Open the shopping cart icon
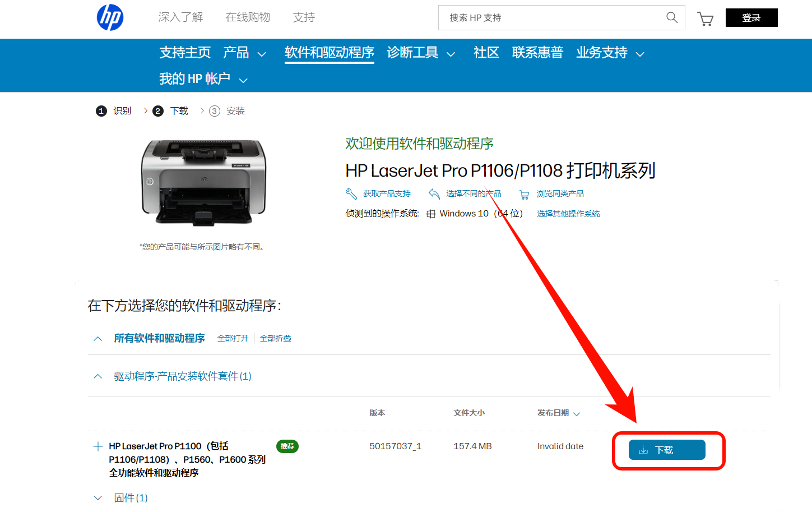The image size is (812, 512). click(705, 19)
